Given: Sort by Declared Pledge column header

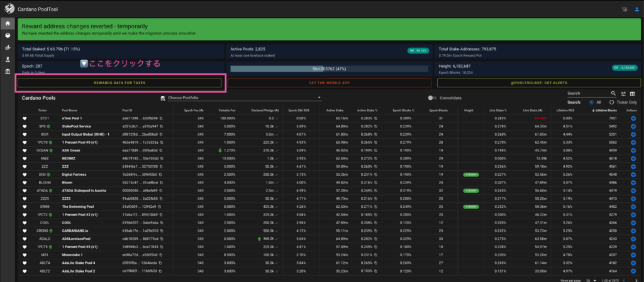Looking at the screenshot, I should (266, 111).
